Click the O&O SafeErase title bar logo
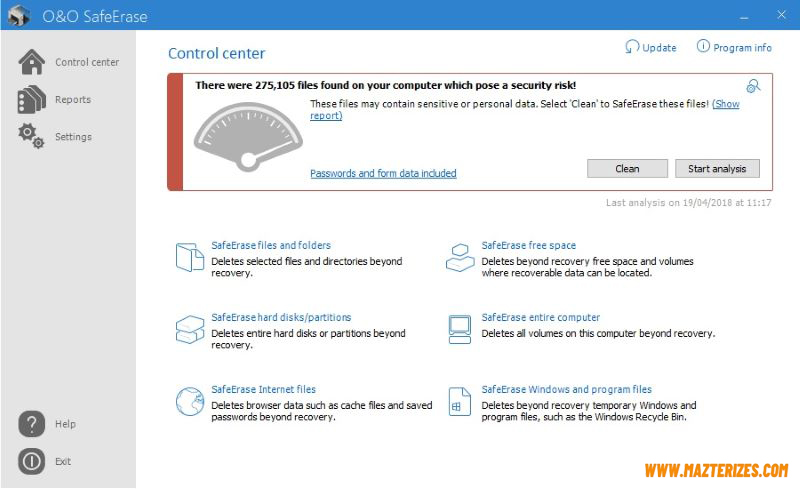The height and width of the screenshot is (489, 800). (19, 15)
